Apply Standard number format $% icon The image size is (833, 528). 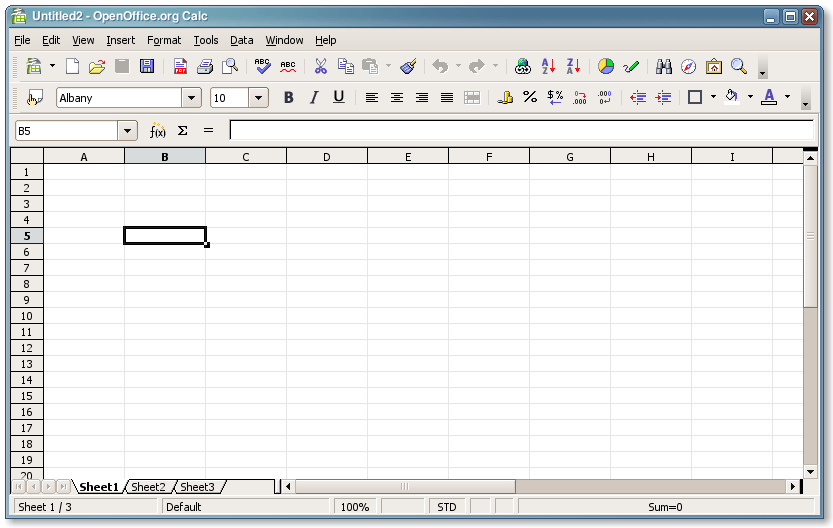(x=555, y=97)
